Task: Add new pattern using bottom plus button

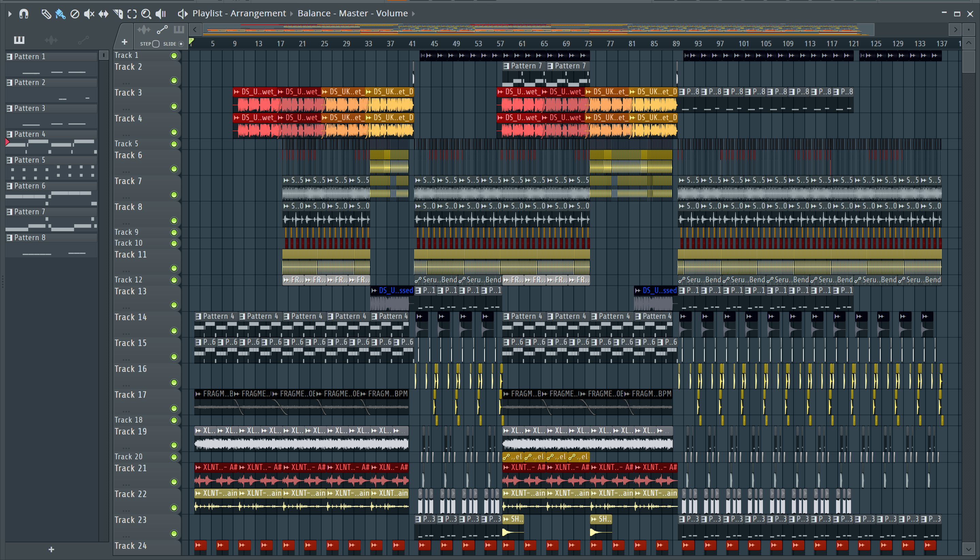Action: [51, 549]
